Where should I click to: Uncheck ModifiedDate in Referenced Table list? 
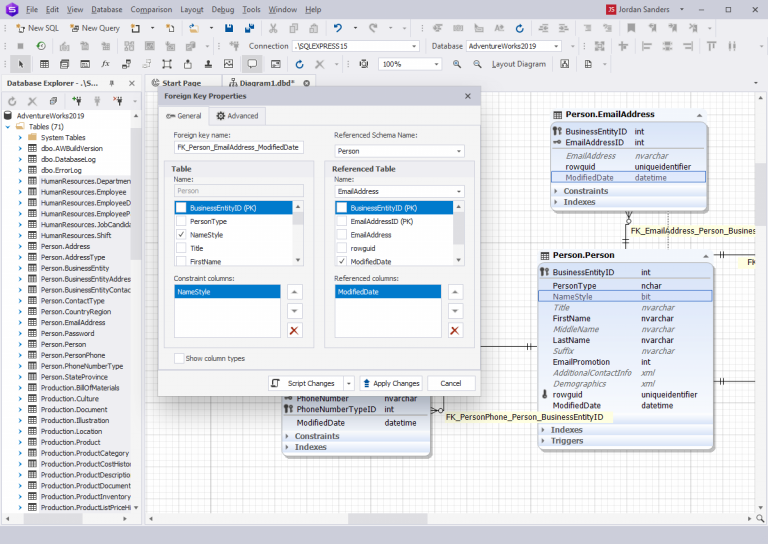pyautogui.click(x=341, y=260)
